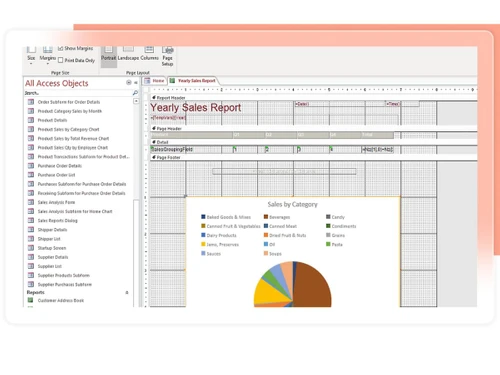Select the Shipper Details form icon

point(31,230)
